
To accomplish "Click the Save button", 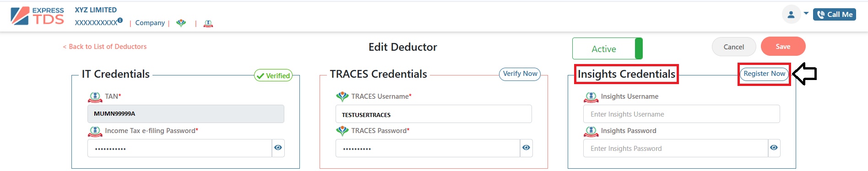I will (783, 46).
